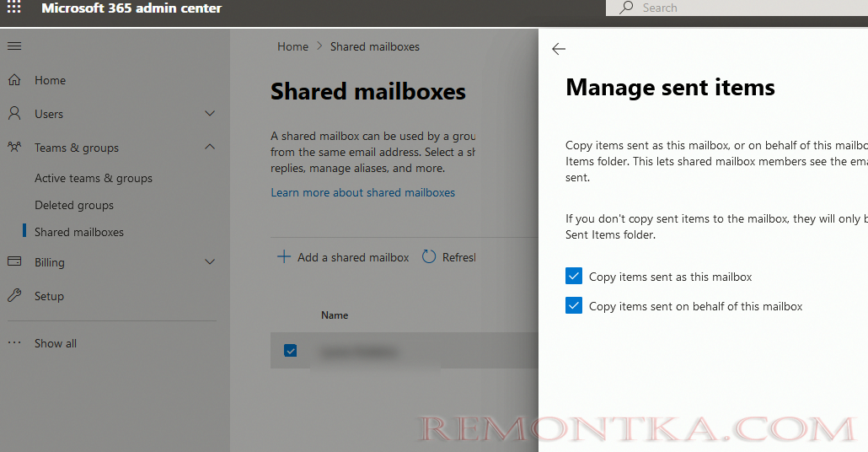Click Home in the breadcrumb

(292, 47)
